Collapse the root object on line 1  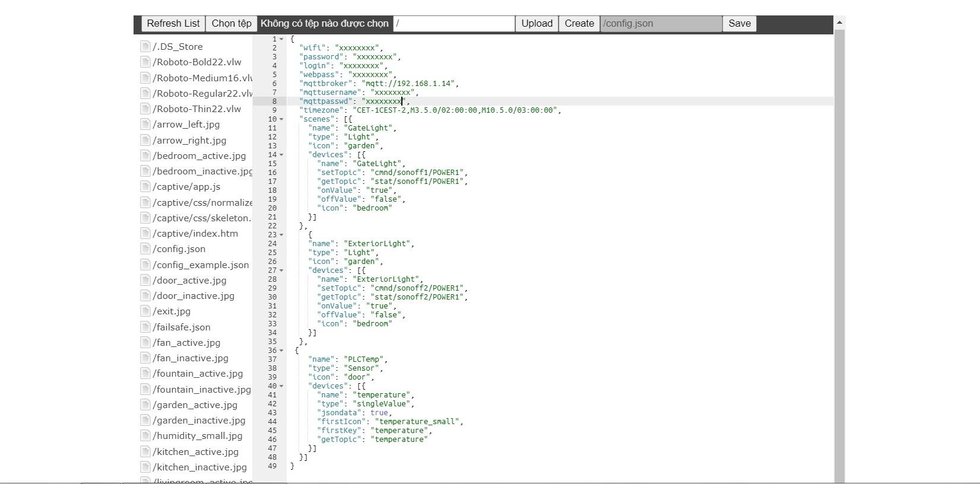click(281, 39)
